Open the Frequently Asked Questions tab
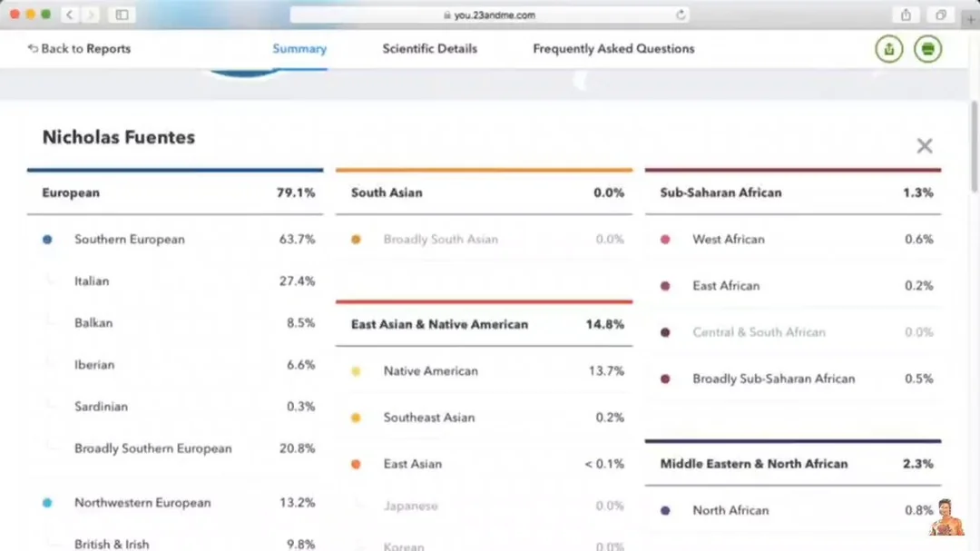This screenshot has height=551, width=980. click(613, 49)
